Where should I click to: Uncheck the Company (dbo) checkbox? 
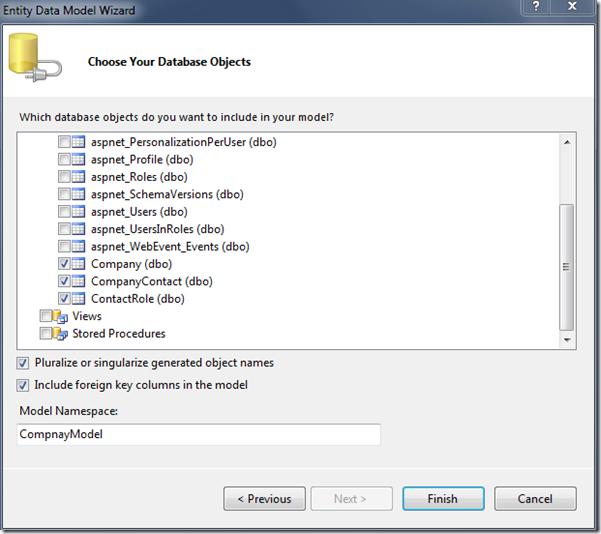pos(64,264)
